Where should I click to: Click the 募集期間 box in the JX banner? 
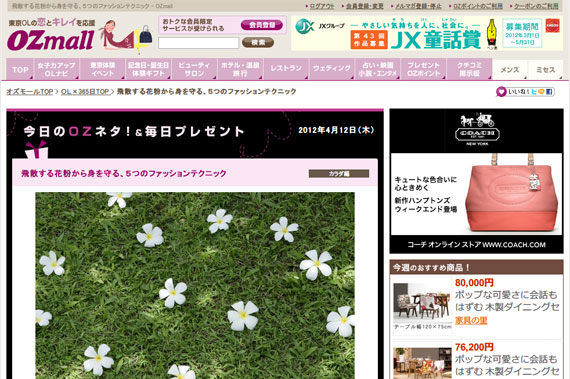[522, 33]
